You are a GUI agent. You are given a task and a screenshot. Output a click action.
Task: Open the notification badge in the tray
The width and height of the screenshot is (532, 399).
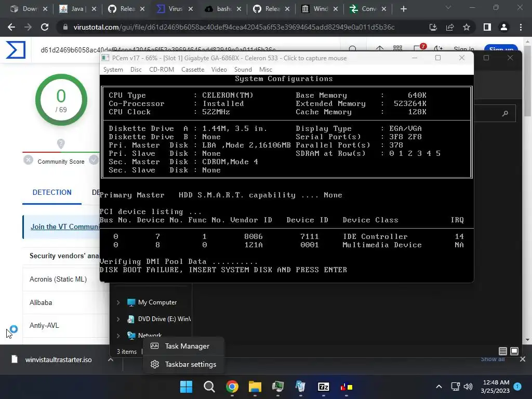517,387
